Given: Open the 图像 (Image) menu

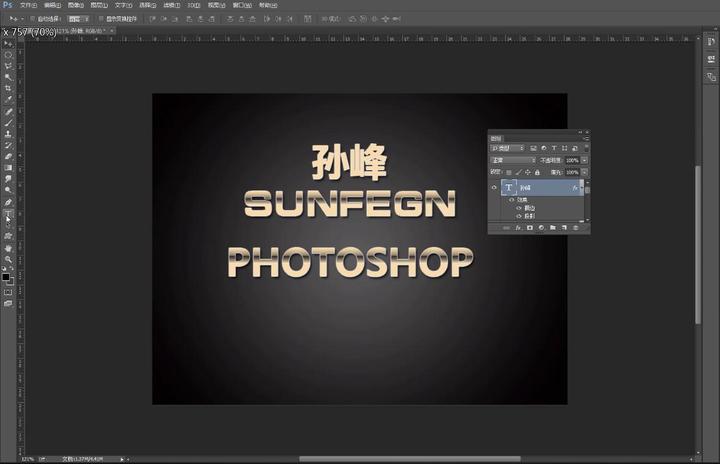Looking at the screenshot, I should click(x=76, y=5).
